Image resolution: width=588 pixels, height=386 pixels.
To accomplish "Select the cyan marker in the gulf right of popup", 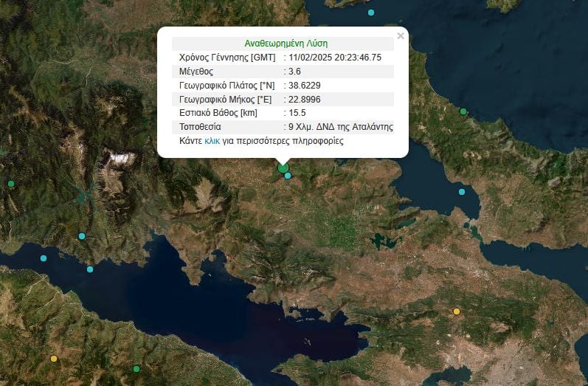I will (462, 192).
